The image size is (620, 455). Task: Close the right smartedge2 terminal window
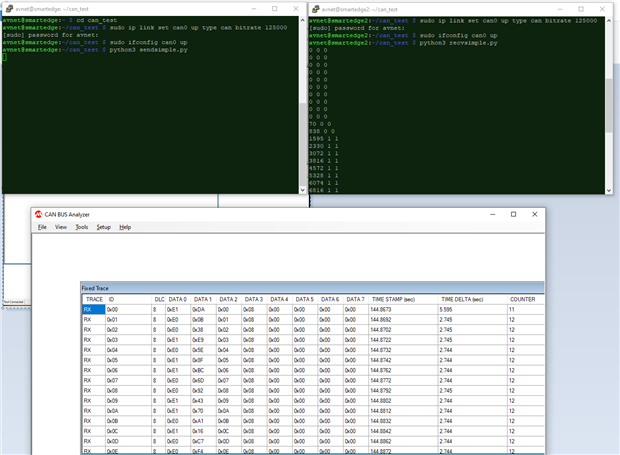click(x=601, y=8)
